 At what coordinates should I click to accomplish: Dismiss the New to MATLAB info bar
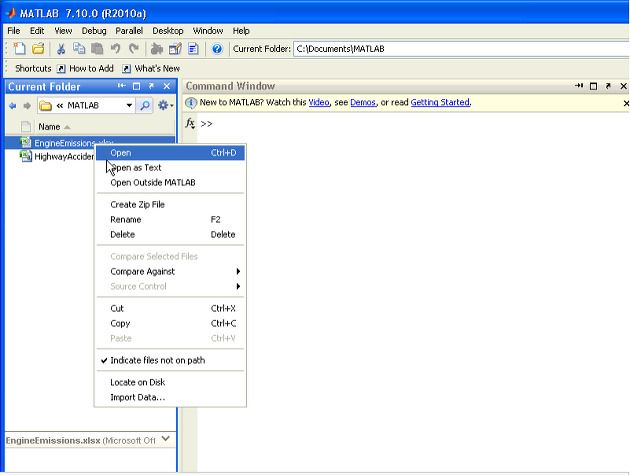tap(626, 103)
